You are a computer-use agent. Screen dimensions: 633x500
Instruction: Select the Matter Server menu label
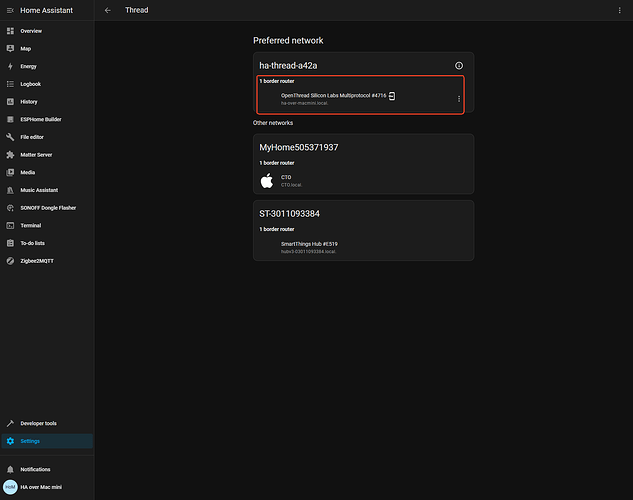[x=36, y=155]
